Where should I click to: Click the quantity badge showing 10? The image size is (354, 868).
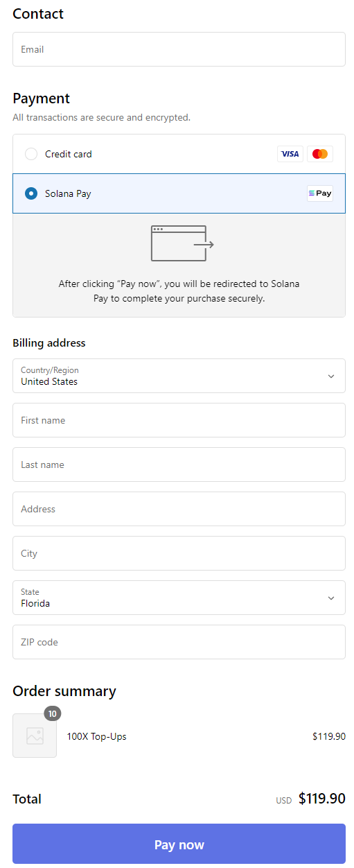click(x=53, y=713)
